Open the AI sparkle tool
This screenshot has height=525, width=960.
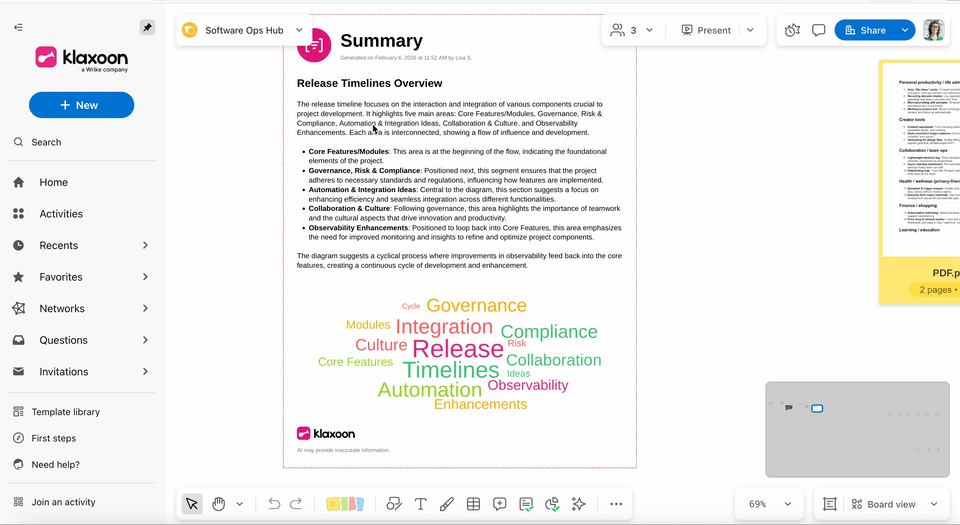[x=578, y=504]
